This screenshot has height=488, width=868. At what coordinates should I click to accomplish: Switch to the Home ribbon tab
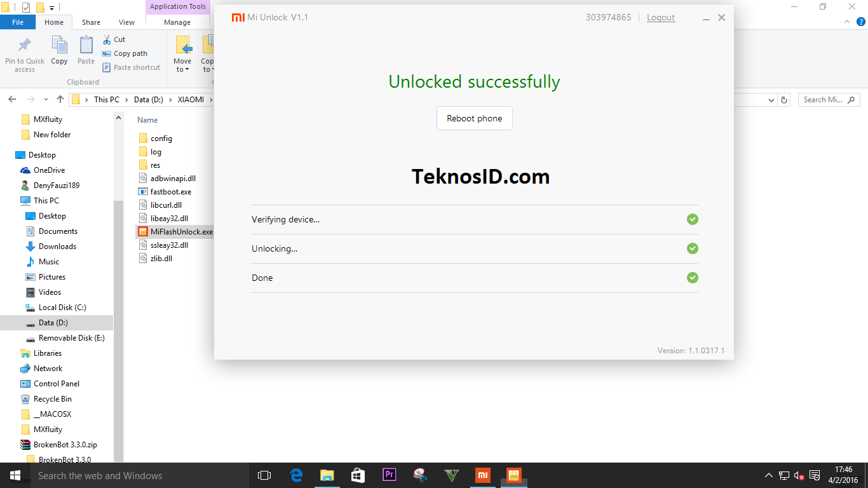tap(54, 22)
